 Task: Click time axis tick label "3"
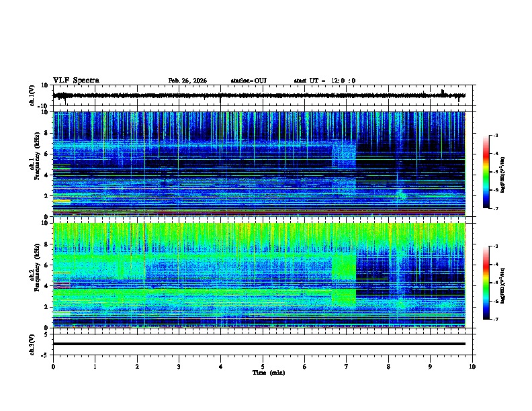[x=179, y=367]
